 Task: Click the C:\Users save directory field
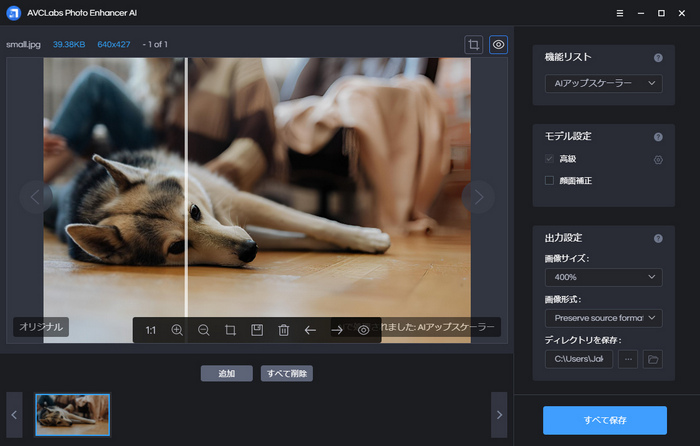point(579,359)
